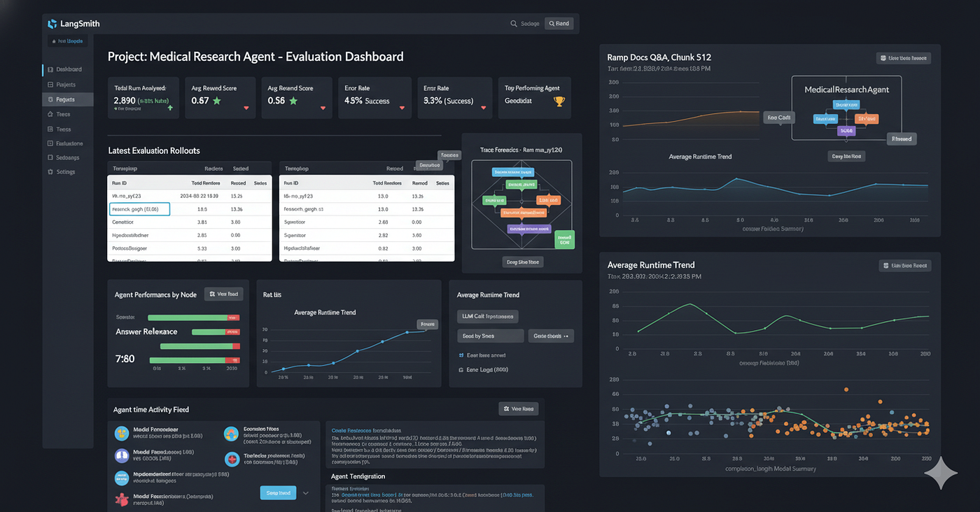The width and height of the screenshot is (980, 512).
Task: Click the LangSmith logo icon
Action: coord(52,23)
